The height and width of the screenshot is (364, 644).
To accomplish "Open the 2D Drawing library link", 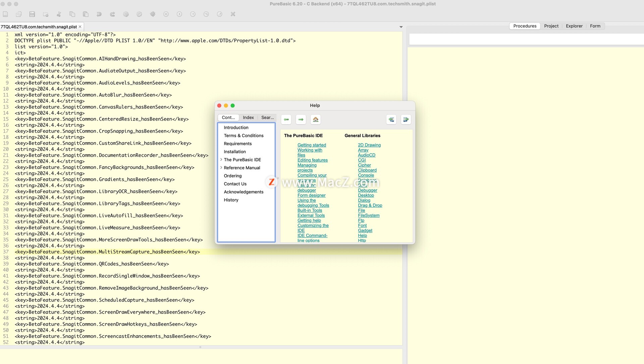I will point(369,145).
